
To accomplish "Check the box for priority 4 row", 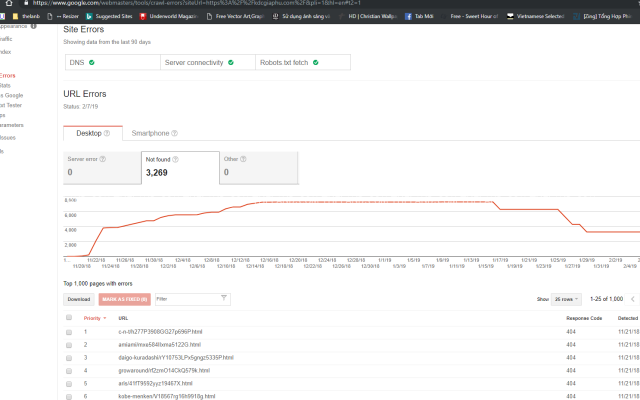I will pos(69,371).
